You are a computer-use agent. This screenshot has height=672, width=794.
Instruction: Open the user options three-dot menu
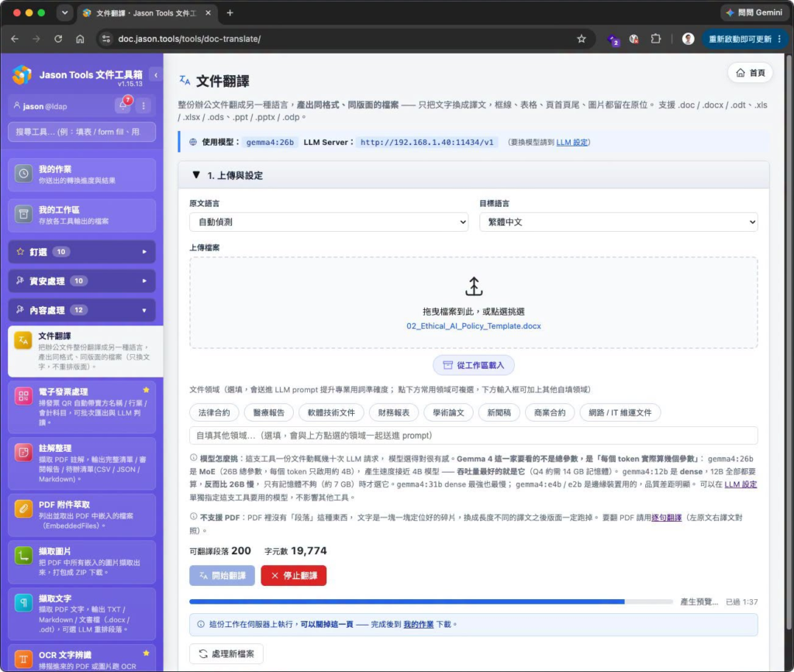(143, 105)
